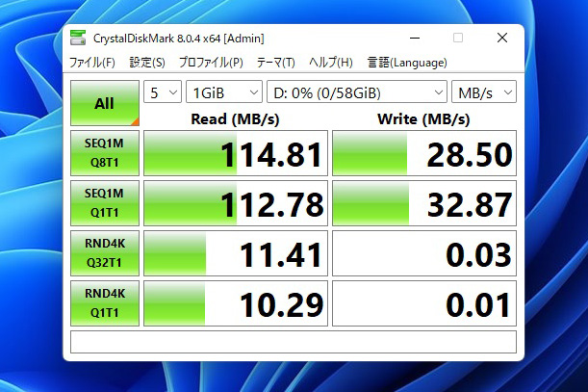The image size is (588, 392).
Task: Start the RND4K Q32T1 test
Action: (x=105, y=252)
